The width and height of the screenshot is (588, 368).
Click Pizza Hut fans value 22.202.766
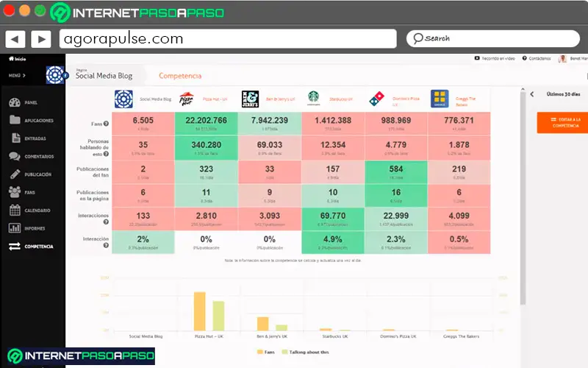click(207, 121)
